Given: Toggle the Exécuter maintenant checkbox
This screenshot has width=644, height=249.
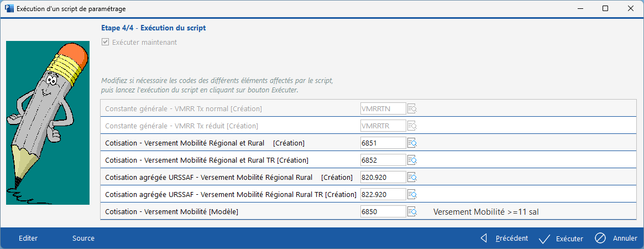Looking at the screenshot, I should pos(105,42).
